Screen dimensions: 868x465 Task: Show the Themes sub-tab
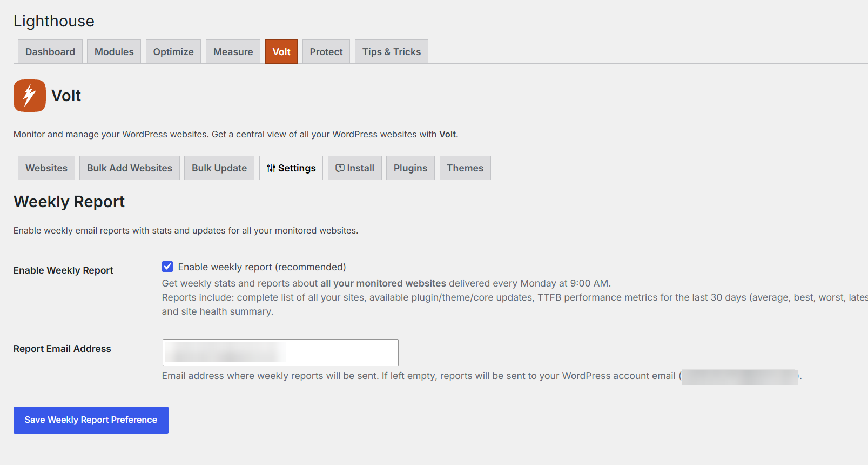coord(465,168)
